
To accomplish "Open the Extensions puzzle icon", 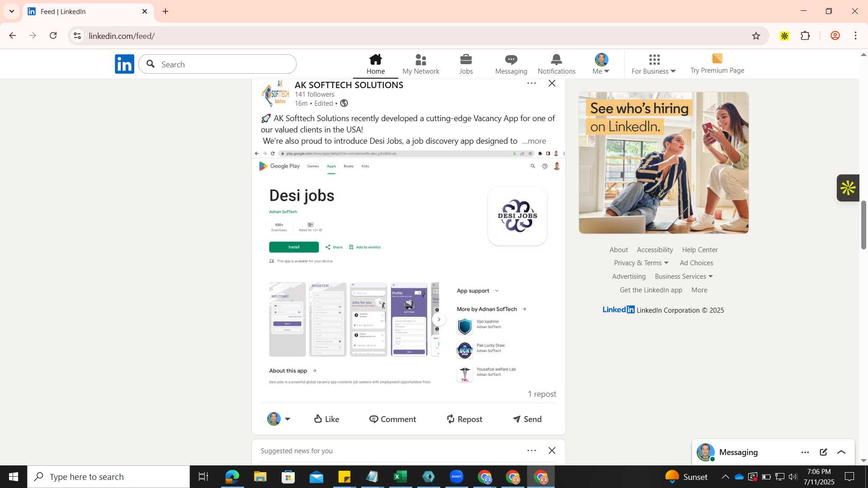I will pos(805,36).
